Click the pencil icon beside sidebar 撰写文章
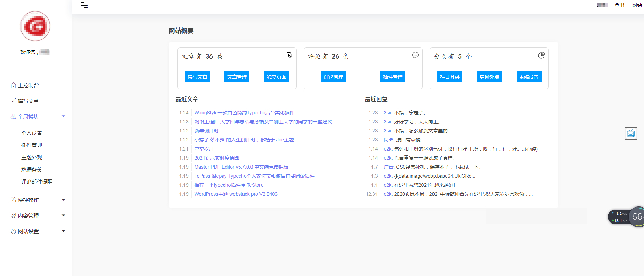This screenshot has height=276, width=644. coord(13,101)
